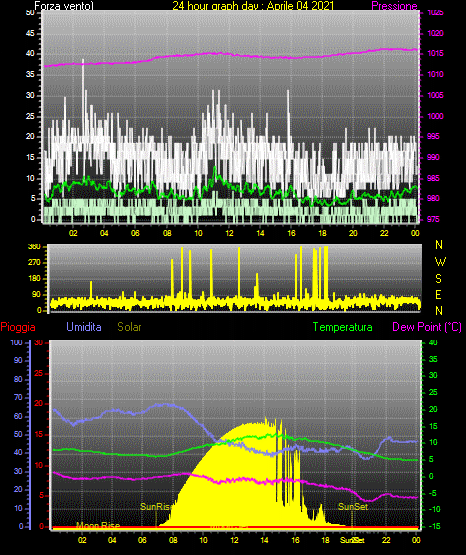
Task: Click the hour '12' label under the top wind graph
Action: click(x=229, y=233)
